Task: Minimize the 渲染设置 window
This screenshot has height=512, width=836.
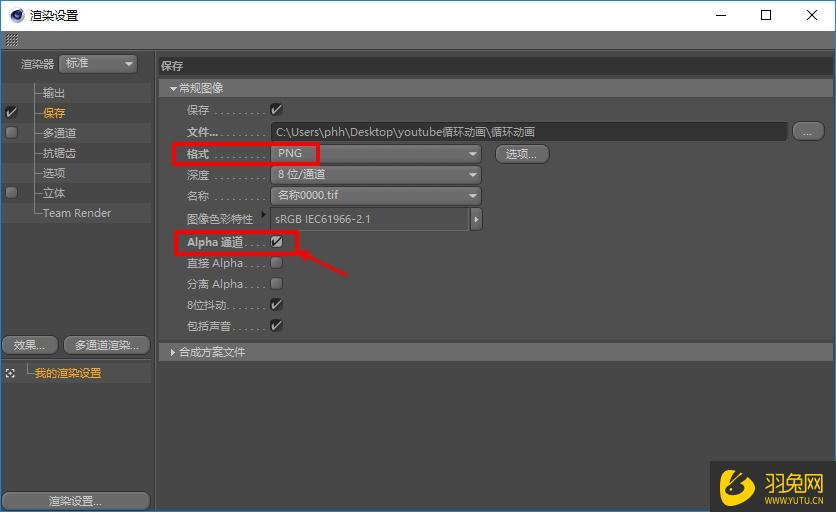Action: (x=721, y=15)
